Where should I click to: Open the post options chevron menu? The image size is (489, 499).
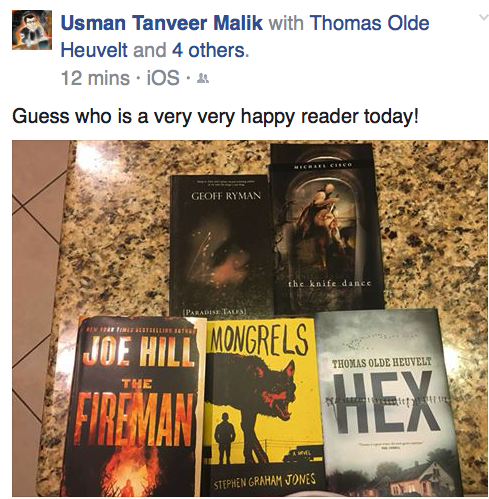(483, 17)
